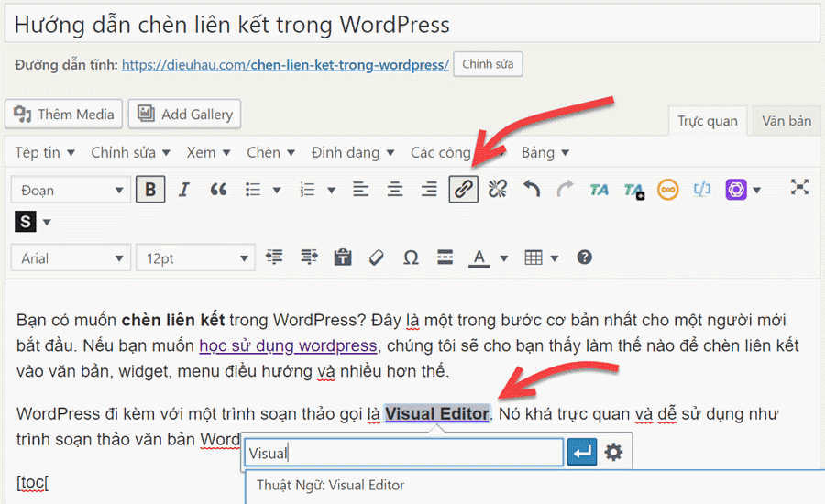The height and width of the screenshot is (504, 825).
Task: Click the post title field
Action: (412, 25)
